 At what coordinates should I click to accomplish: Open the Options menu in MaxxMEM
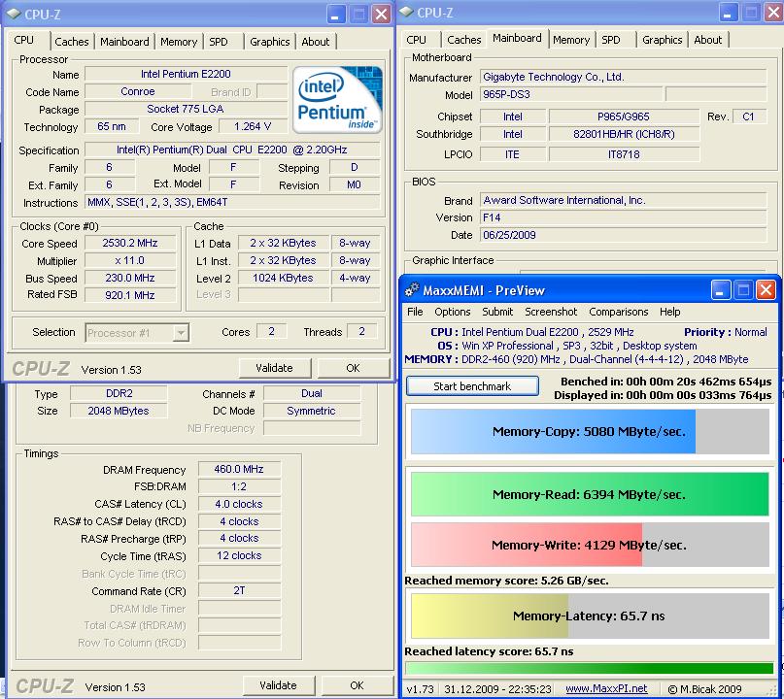pos(453,312)
